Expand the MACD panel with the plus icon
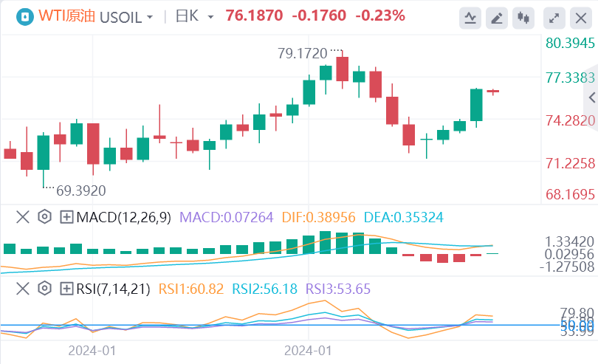 66,217
